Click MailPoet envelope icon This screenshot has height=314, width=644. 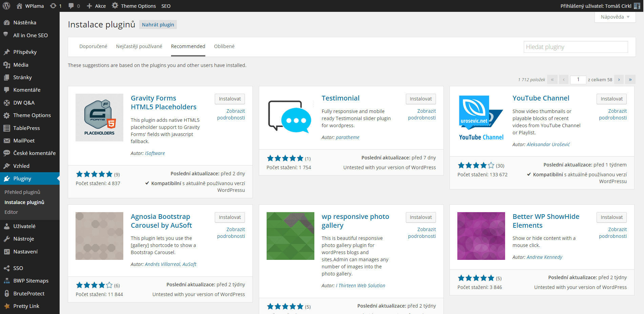[6, 140]
